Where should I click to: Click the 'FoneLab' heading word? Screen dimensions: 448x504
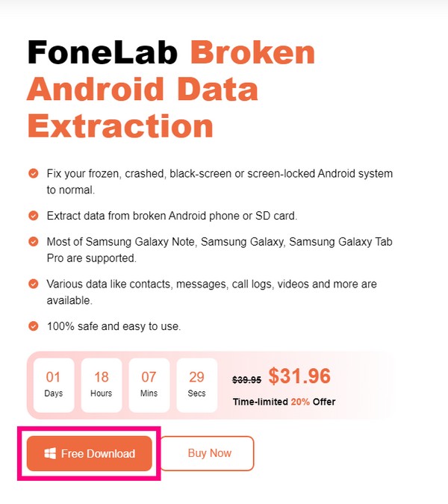tap(102, 54)
